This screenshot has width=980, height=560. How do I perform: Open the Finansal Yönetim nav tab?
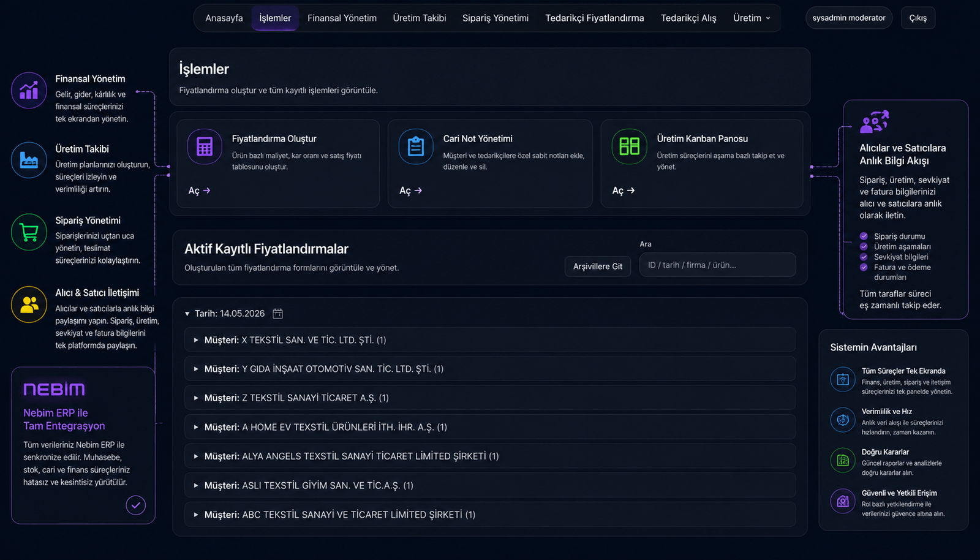[342, 18]
